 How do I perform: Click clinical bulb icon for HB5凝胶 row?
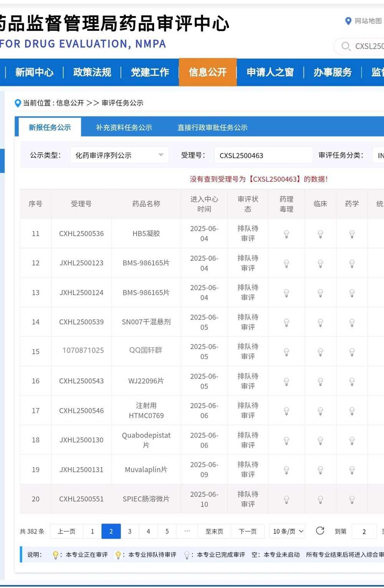[x=320, y=234]
